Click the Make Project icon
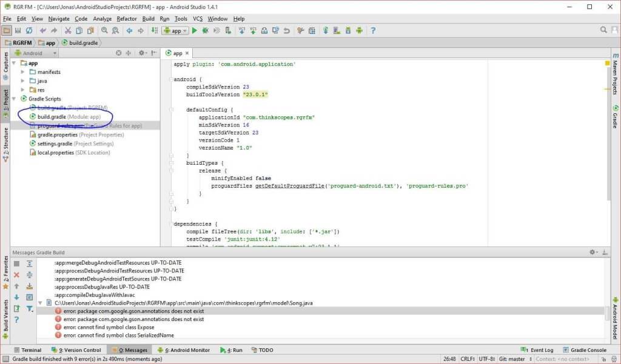The image size is (621, 364). point(155,30)
